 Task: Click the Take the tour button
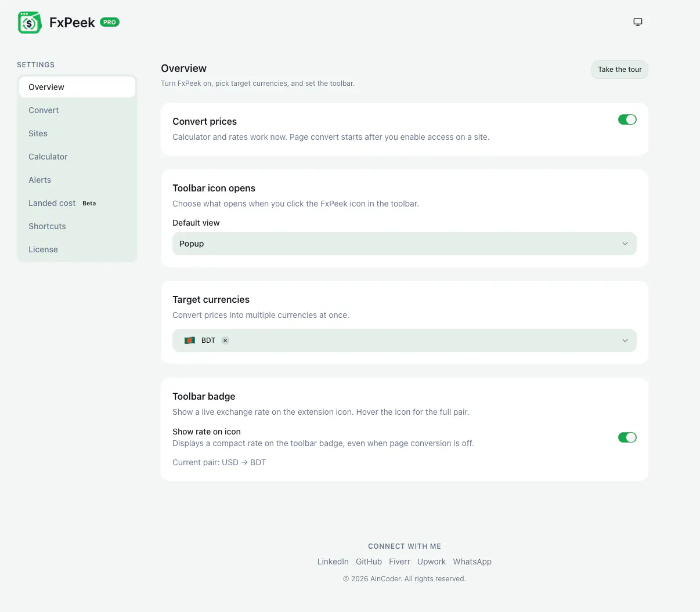(620, 70)
